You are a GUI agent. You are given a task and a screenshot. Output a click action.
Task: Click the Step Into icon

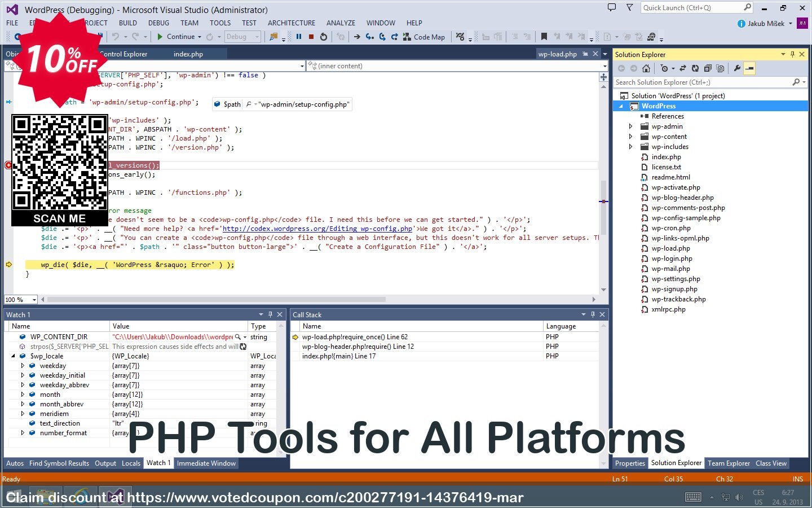tap(369, 37)
